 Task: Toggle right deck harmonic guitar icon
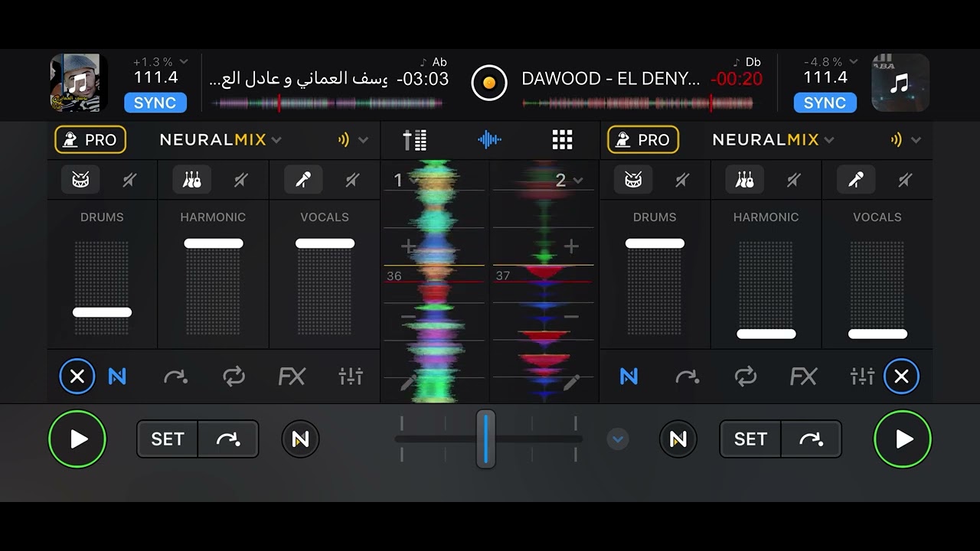coord(744,180)
